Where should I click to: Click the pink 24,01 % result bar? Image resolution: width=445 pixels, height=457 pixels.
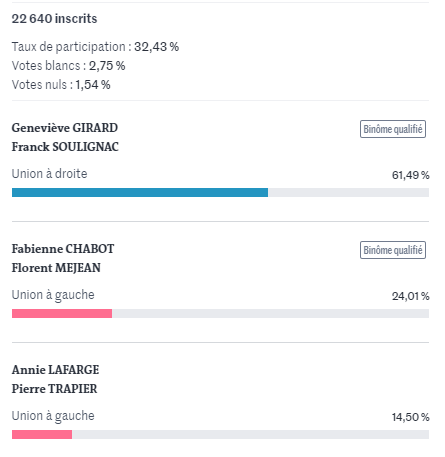pos(62,313)
